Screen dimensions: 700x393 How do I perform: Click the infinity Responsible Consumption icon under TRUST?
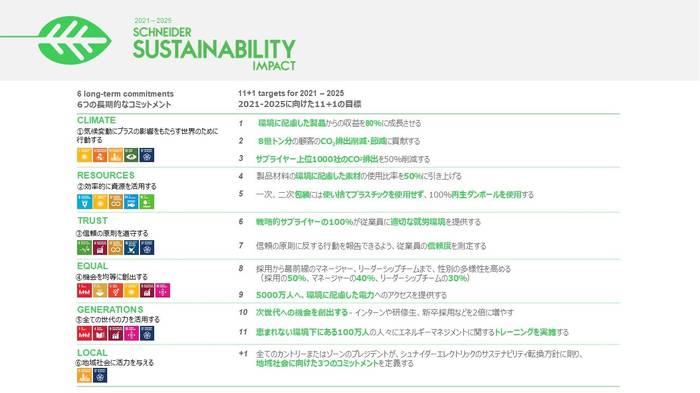point(115,247)
